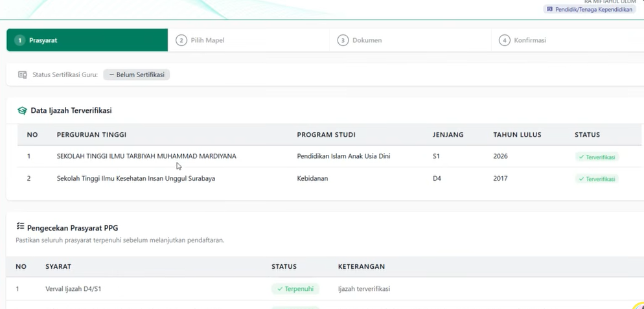Image resolution: width=644 pixels, height=309 pixels.
Task: Go to the Pilih Mapel step
Action: tap(249, 40)
